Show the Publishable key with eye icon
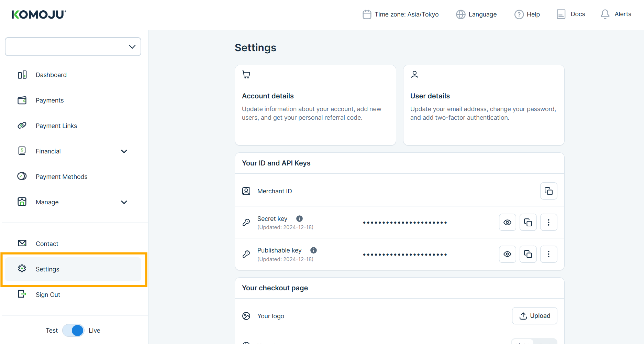 (507, 254)
